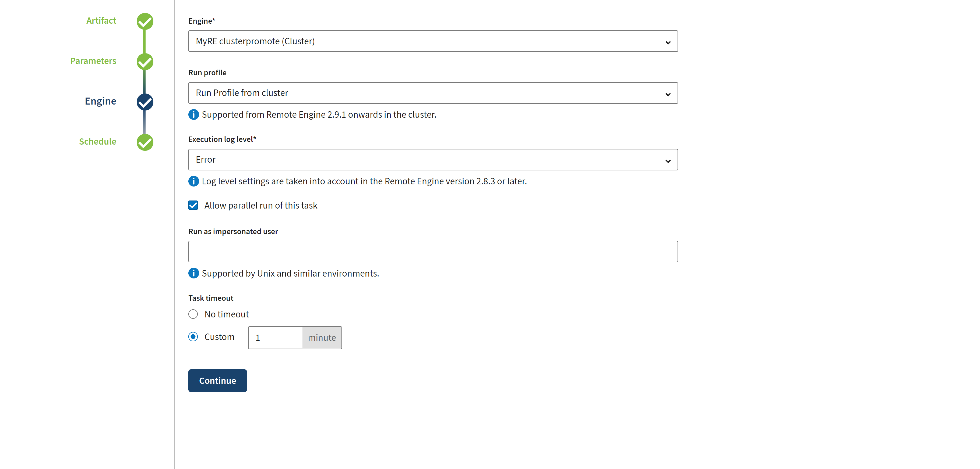Click the Artifact step checkmark icon
The height and width of the screenshot is (469, 980).
145,21
